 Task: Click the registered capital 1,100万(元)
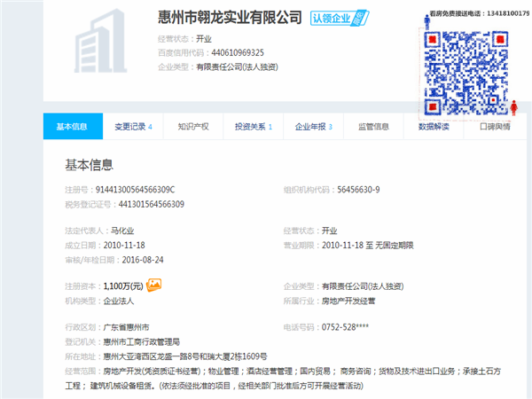click(123, 286)
